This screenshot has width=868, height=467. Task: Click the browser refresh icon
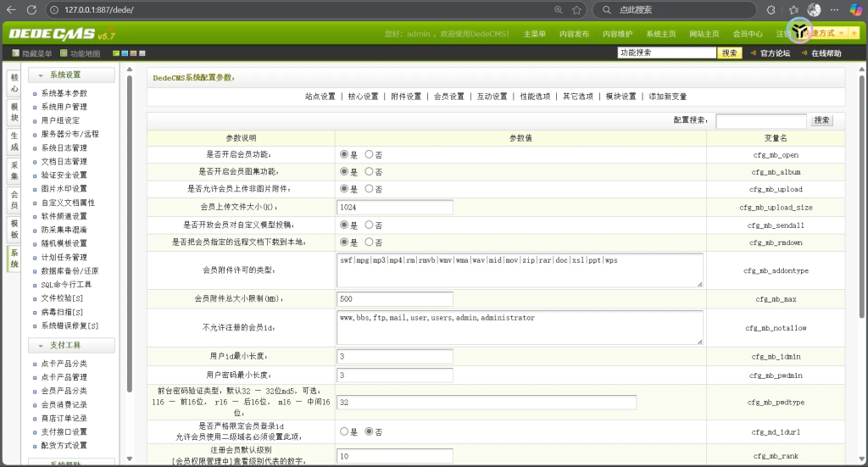click(31, 9)
